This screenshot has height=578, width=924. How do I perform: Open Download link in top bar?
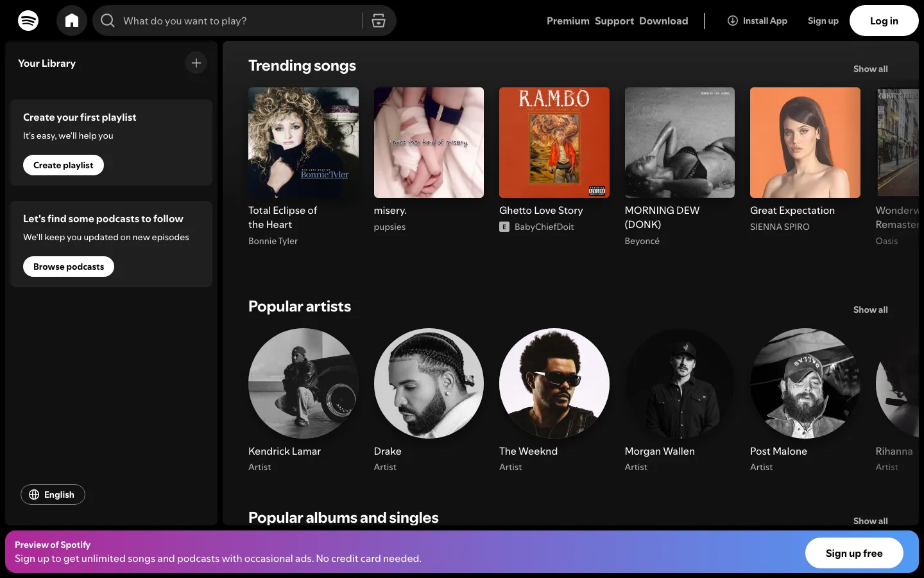tap(663, 21)
